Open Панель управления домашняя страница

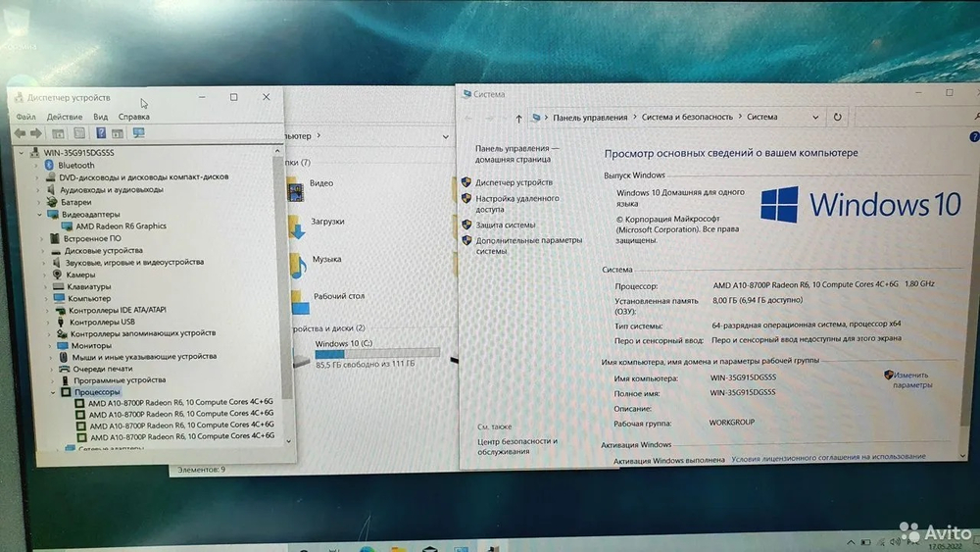pyautogui.click(x=516, y=154)
